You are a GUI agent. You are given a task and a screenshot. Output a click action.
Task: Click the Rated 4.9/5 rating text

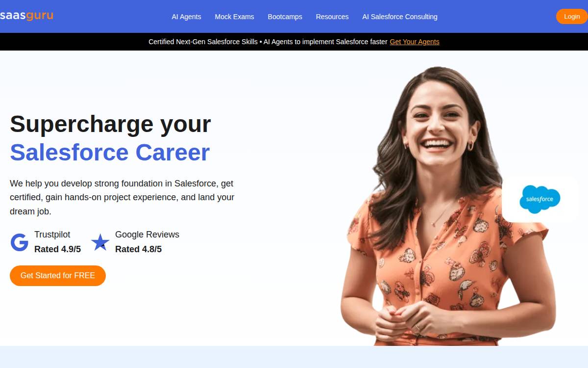(x=57, y=249)
